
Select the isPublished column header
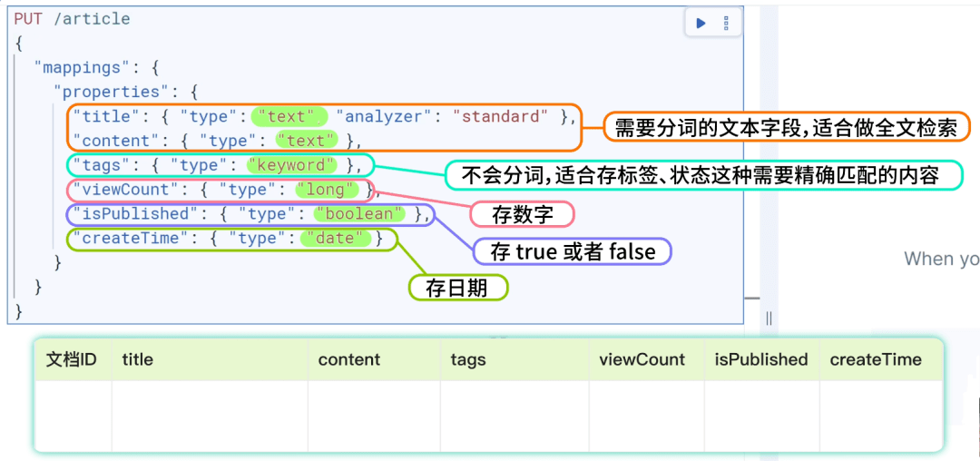[x=760, y=359]
